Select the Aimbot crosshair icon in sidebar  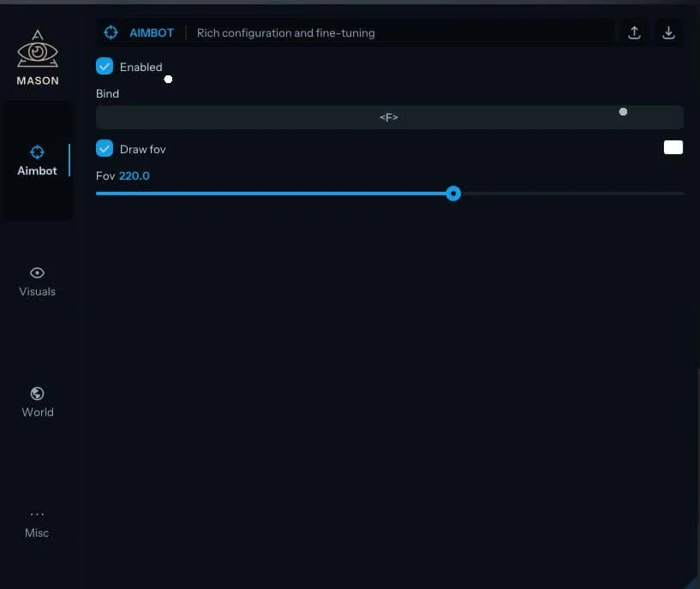click(x=38, y=152)
